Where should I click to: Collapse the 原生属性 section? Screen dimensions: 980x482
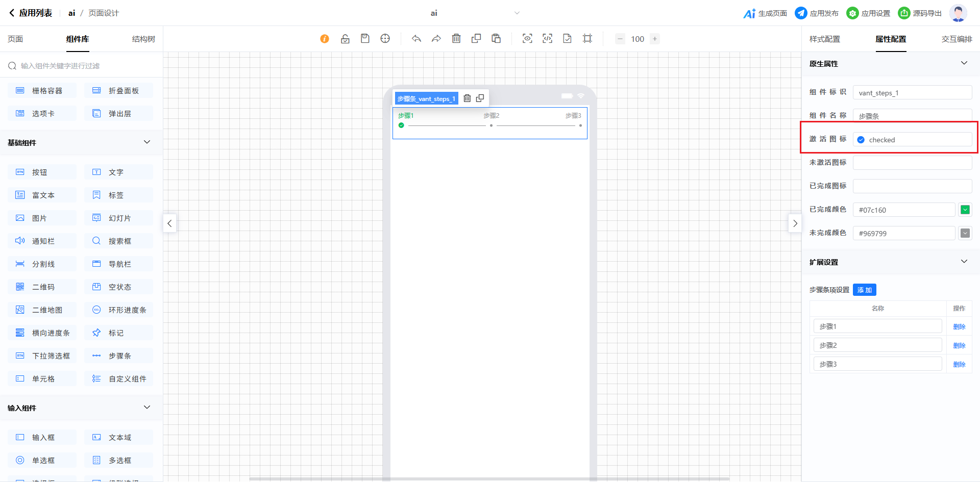(964, 63)
